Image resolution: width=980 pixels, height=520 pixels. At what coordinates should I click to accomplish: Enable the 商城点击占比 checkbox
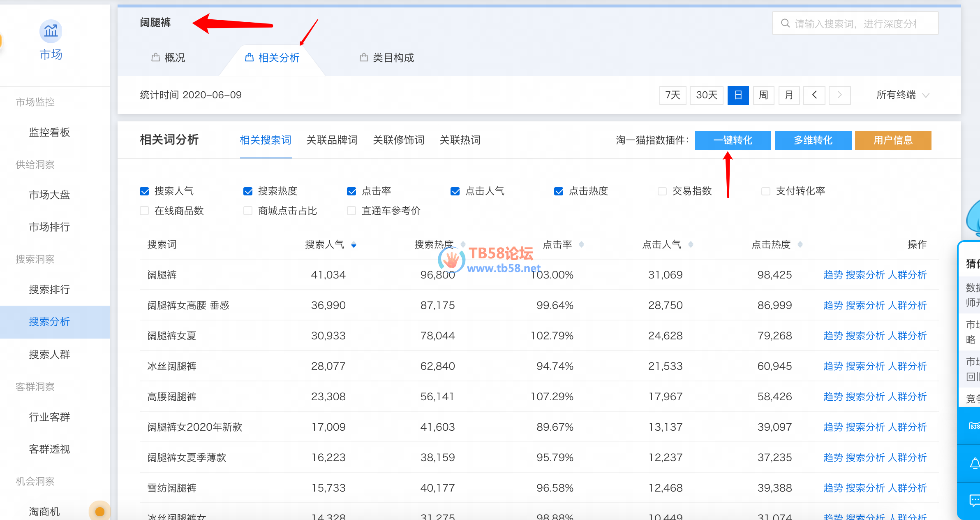click(x=248, y=211)
